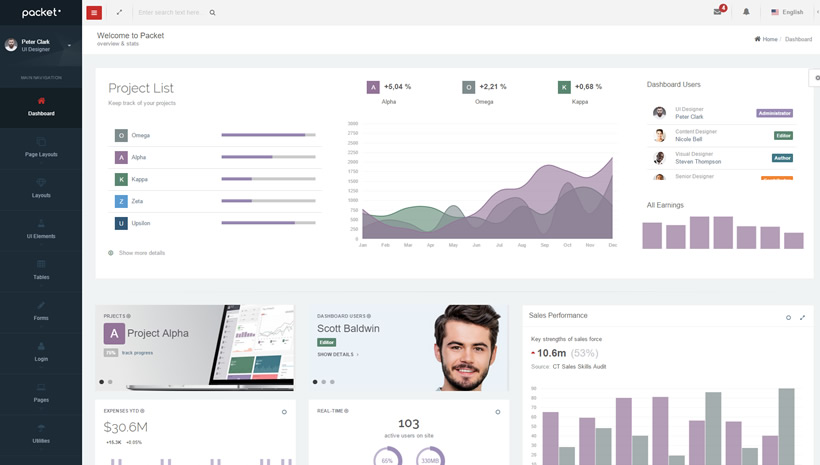The width and height of the screenshot is (820, 465).
Task: Click Show more details link
Action: point(141,253)
